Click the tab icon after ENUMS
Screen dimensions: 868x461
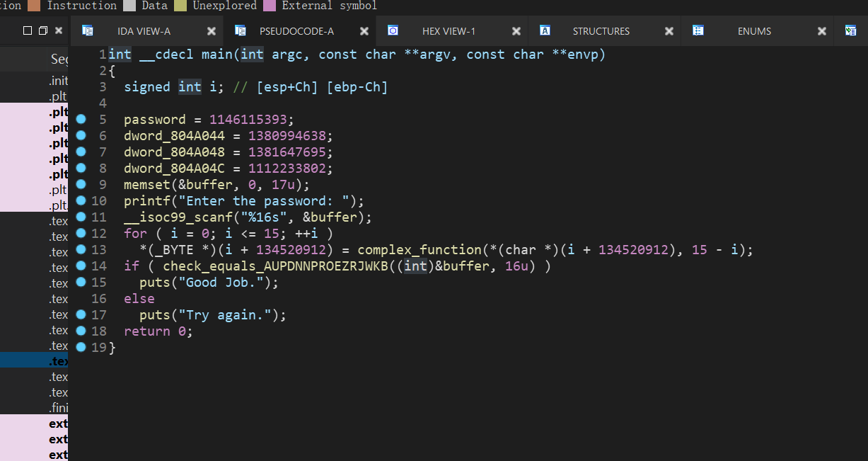point(850,30)
